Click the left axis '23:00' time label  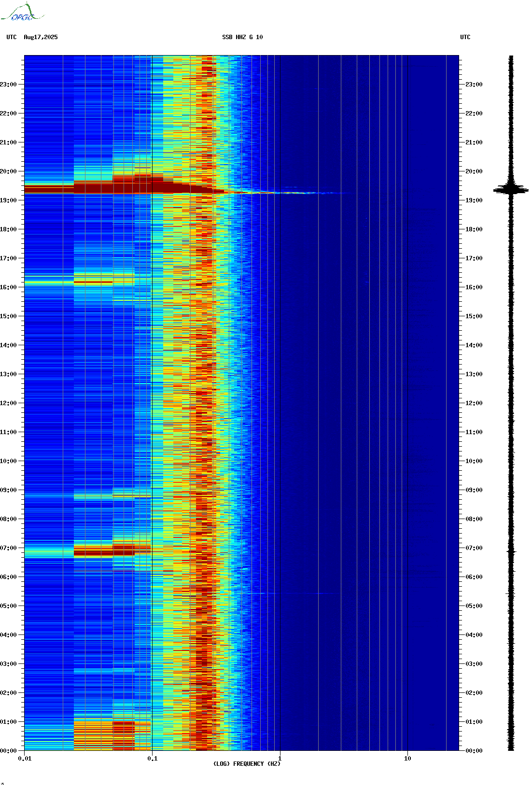point(8,85)
